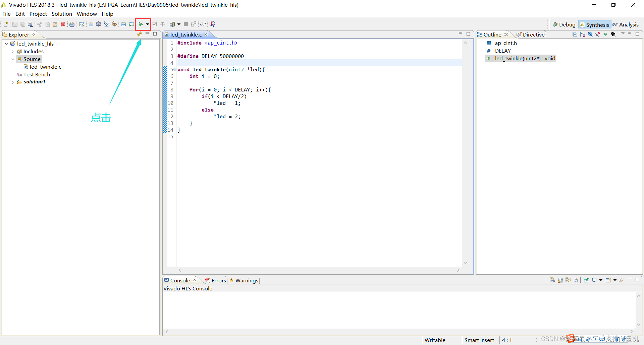Open the Solution menu
Viewport: 644px width, 345px height.
pyautogui.click(x=62, y=14)
